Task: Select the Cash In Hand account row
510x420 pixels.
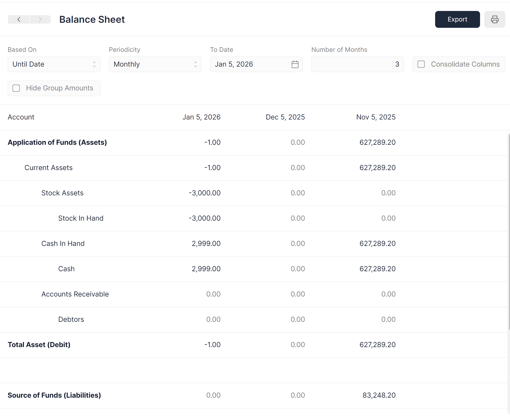Action: [x=63, y=243]
